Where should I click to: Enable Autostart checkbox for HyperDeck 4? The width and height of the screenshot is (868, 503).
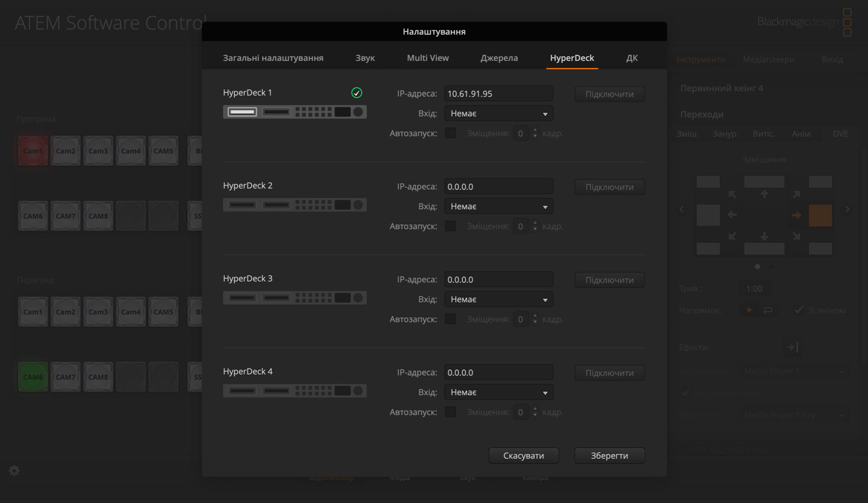point(450,412)
